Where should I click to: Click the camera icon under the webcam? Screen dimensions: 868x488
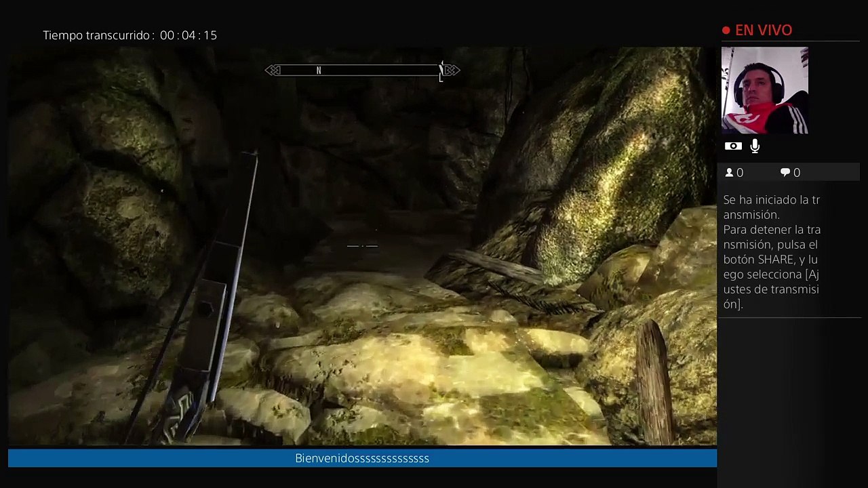coord(732,146)
